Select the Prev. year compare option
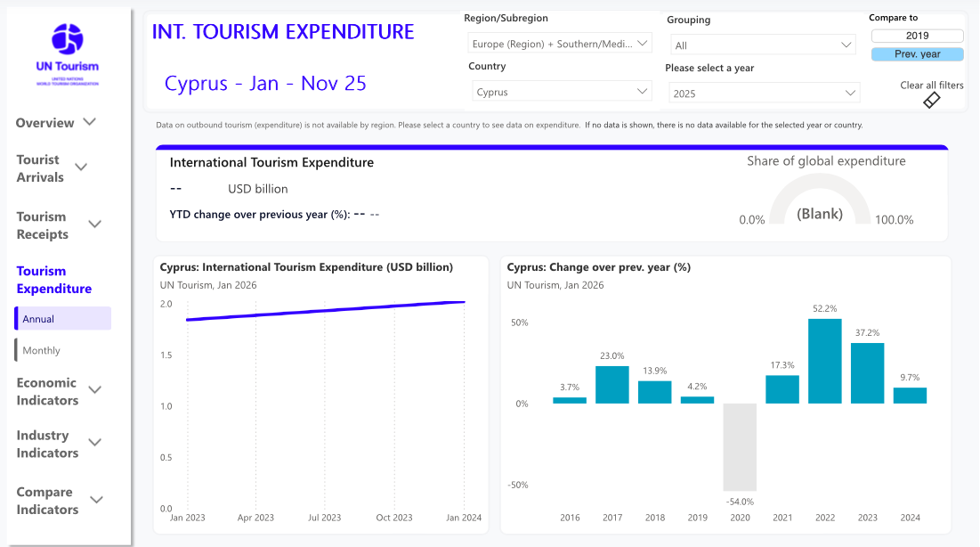 click(917, 54)
